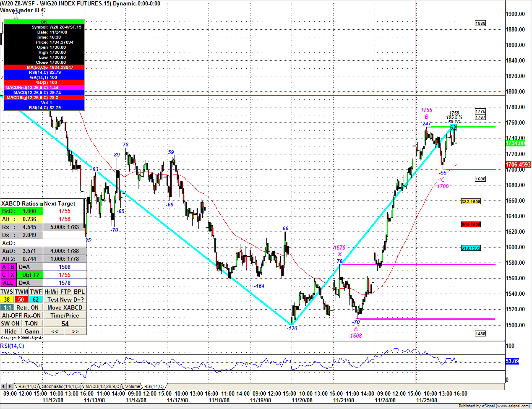Toggle the Alt-OFF button
532x409 pixels.
pos(11,315)
